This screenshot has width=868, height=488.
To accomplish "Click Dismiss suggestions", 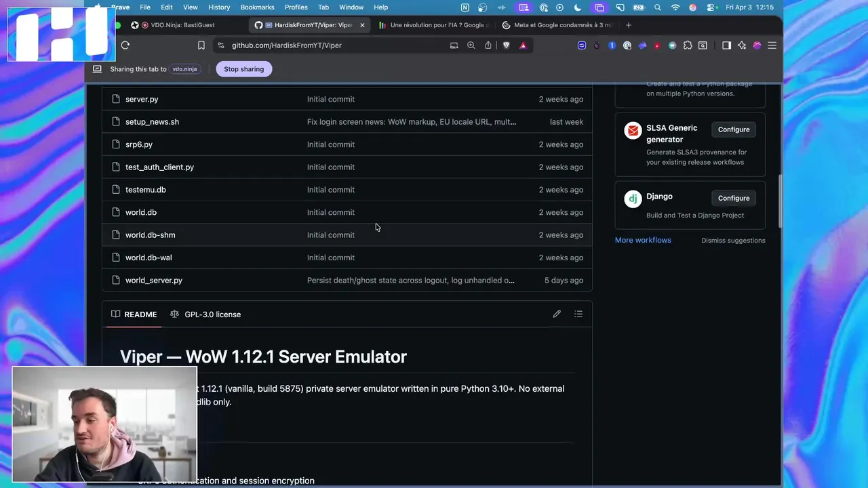I will tap(733, 241).
